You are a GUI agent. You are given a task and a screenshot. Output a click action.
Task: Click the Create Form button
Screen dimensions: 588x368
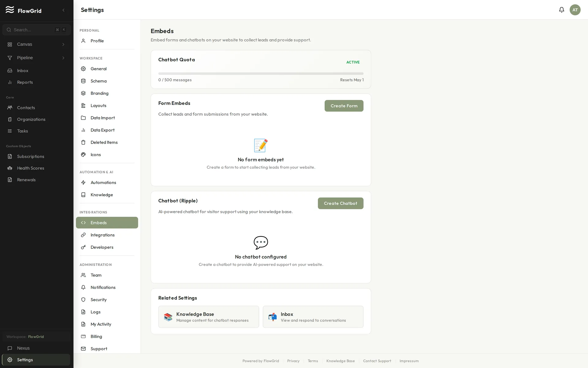(x=344, y=106)
